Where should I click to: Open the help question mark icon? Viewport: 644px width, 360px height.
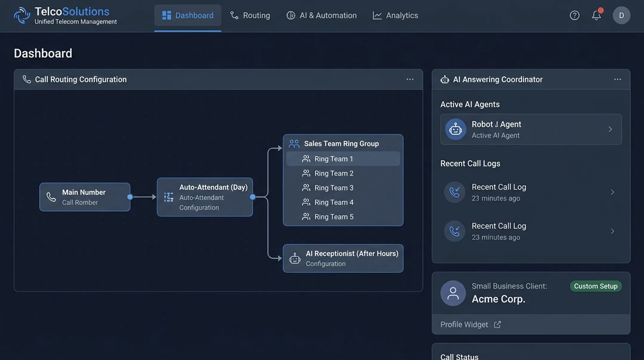pos(574,15)
